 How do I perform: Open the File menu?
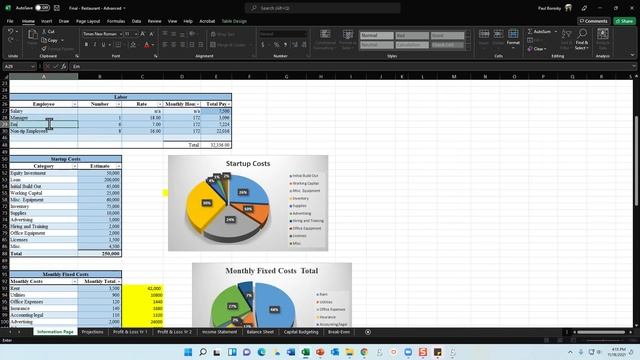pos(10,21)
